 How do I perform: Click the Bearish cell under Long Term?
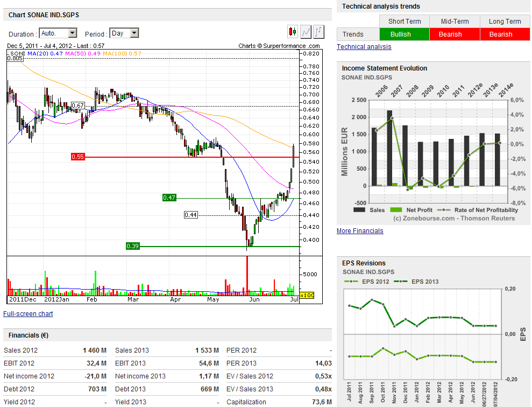pyautogui.click(x=505, y=34)
